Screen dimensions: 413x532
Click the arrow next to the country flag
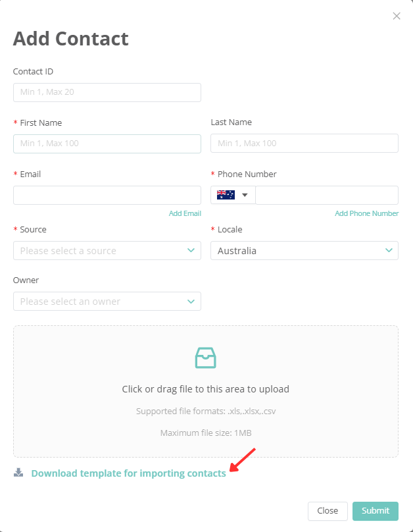(x=243, y=194)
